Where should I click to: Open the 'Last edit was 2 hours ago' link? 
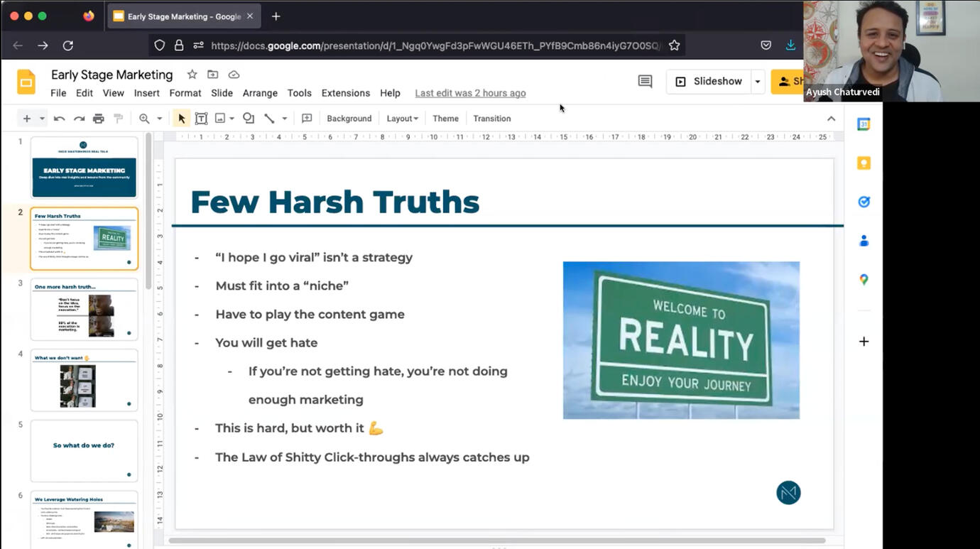[x=470, y=93]
